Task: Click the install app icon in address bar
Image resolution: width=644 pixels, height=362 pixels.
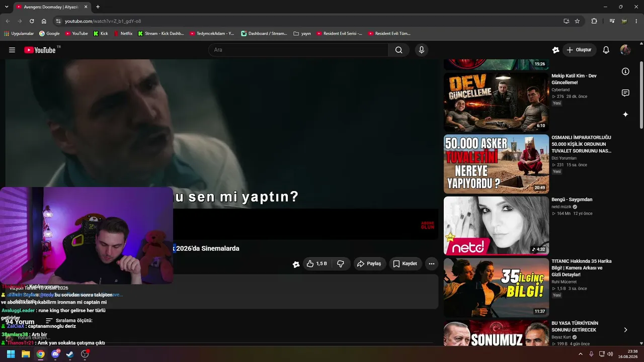Action: point(566,21)
